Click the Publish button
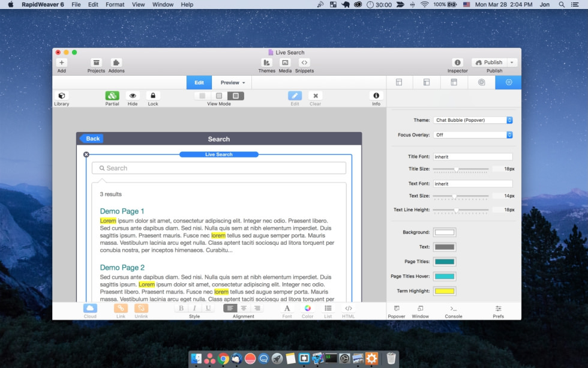This screenshot has height=368, width=588. point(490,62)
